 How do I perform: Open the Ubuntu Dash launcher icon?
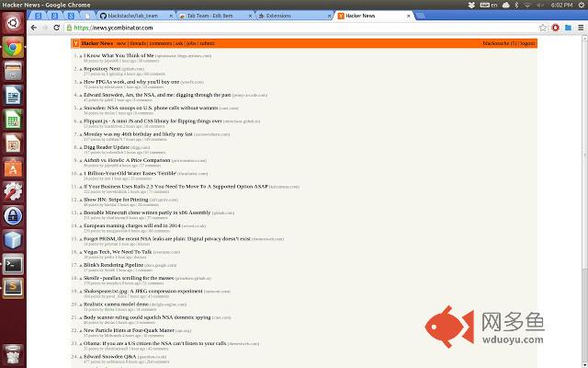tap(13, 23)
